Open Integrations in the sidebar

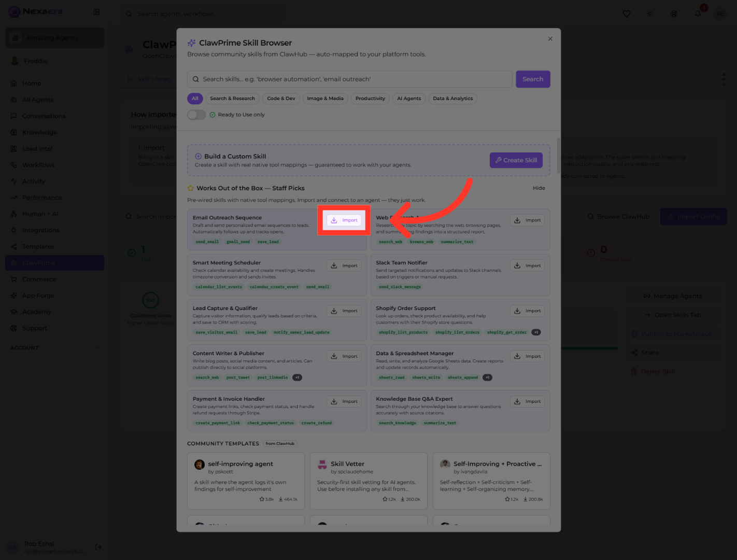pyautogui.click(x=54, y=230)
